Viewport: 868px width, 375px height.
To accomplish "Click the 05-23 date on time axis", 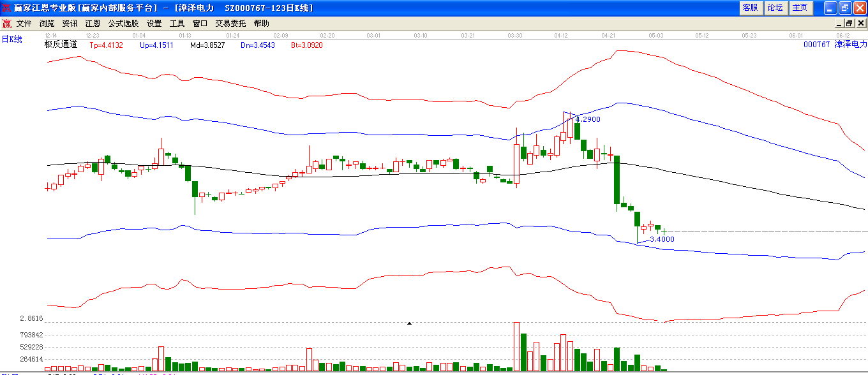I will click(x=749, y=35).
